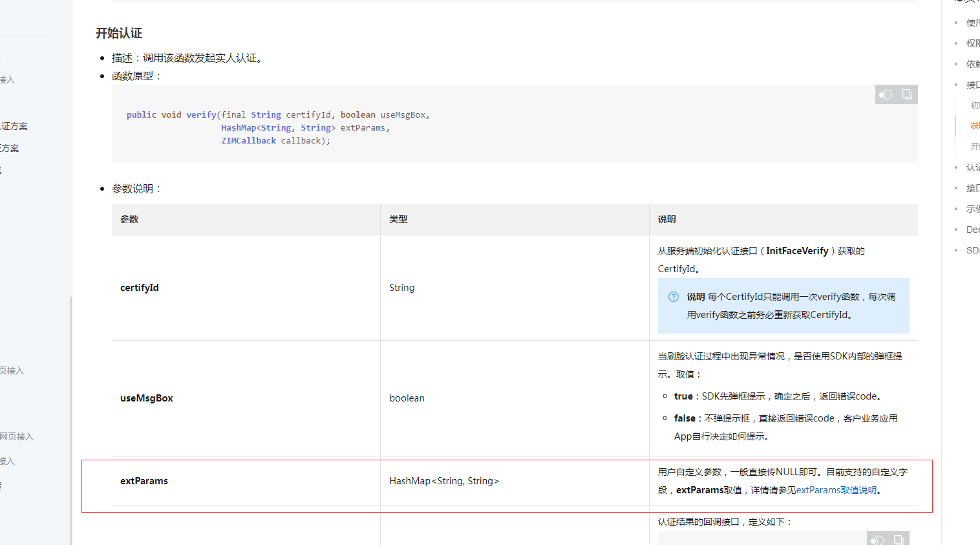Select the extParams table cell
The height and width of the screenshot is (545, 980).
pos(246,481)
